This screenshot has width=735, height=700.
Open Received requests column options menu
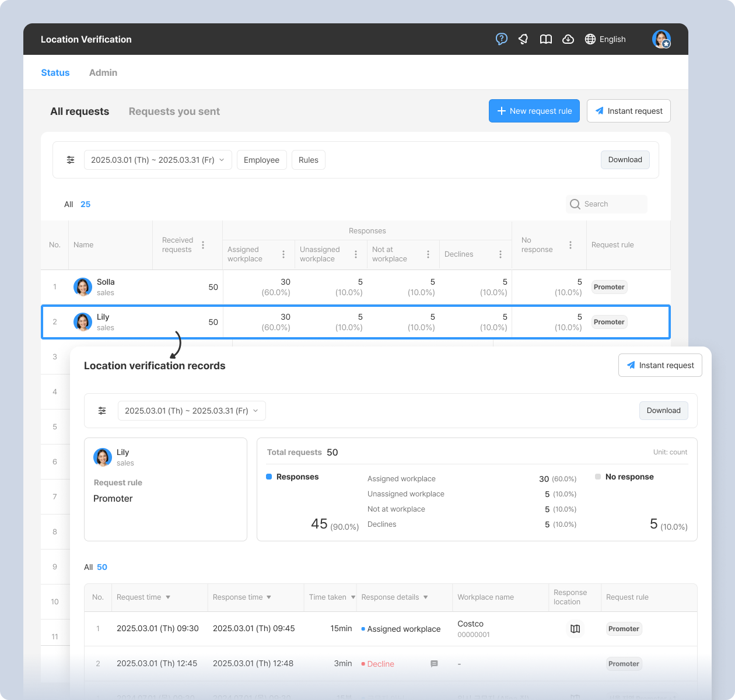pos(203,245)
